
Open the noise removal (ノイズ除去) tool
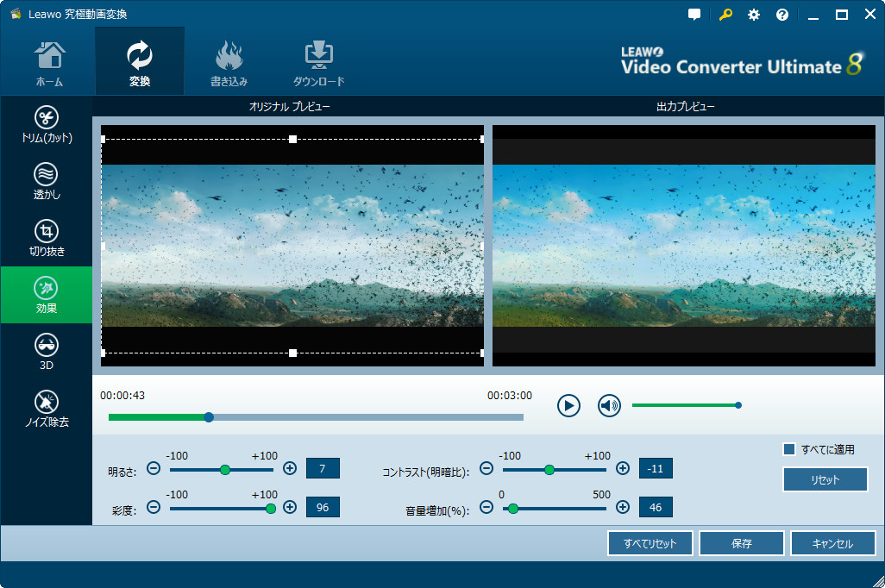click(47, 409)
